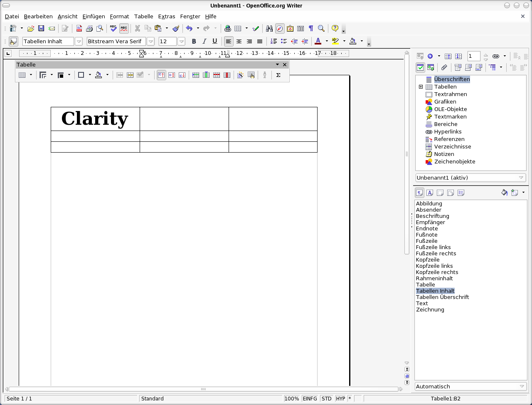Set centered paragraph alignment

[239, 41]
